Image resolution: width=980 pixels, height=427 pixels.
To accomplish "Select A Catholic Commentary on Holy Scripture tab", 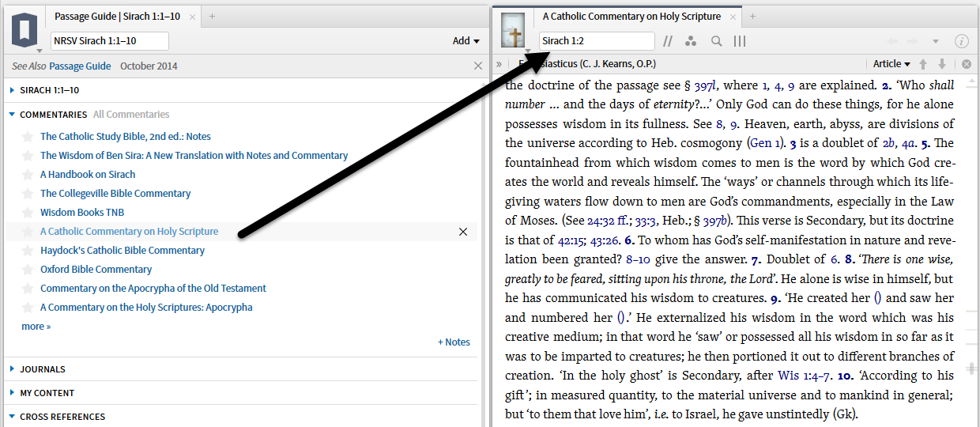I will coord(631,16).
